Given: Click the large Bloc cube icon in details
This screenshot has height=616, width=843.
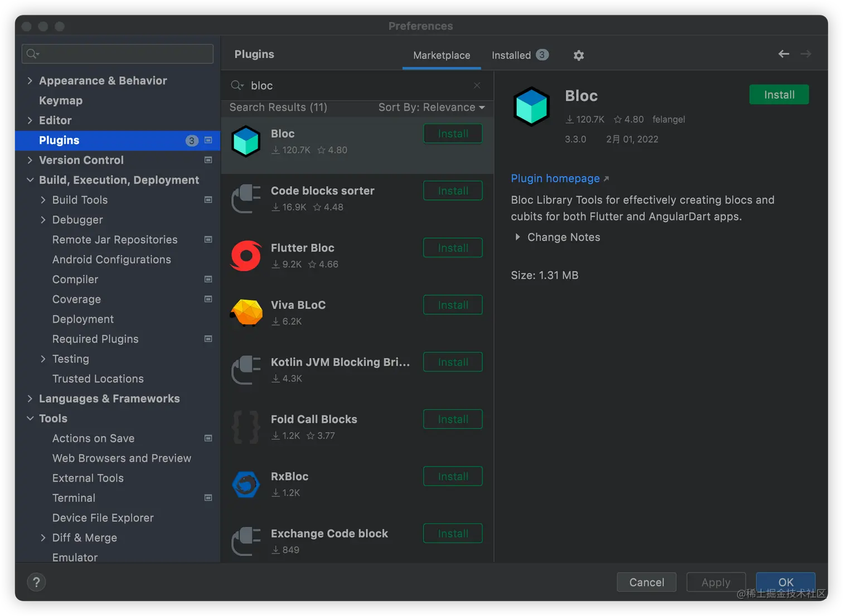Looking at the screenshot, I should coord(531,106).
